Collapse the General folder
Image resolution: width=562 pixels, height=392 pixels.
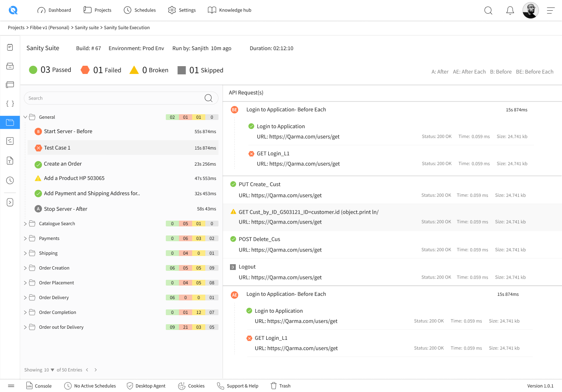25,117
